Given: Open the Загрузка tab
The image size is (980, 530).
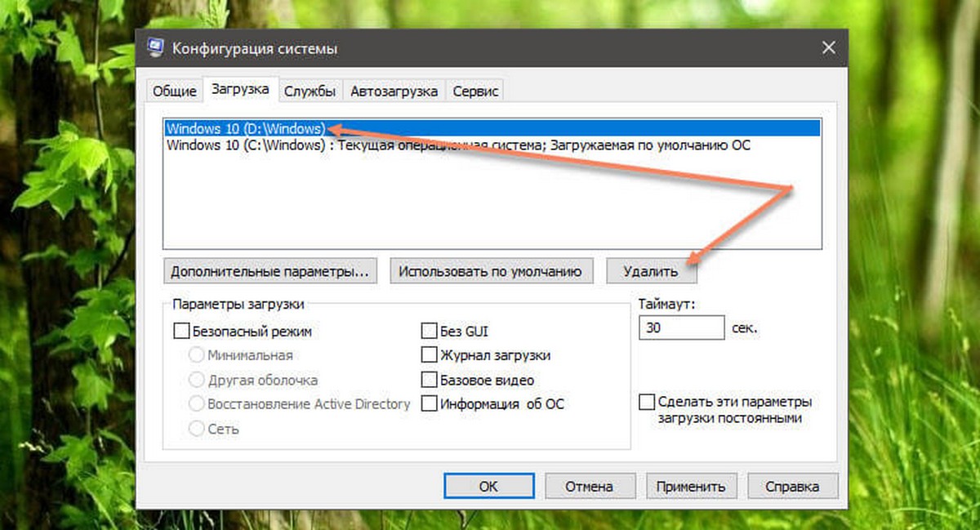Looking at the screenshot, I should pos(240,89).
